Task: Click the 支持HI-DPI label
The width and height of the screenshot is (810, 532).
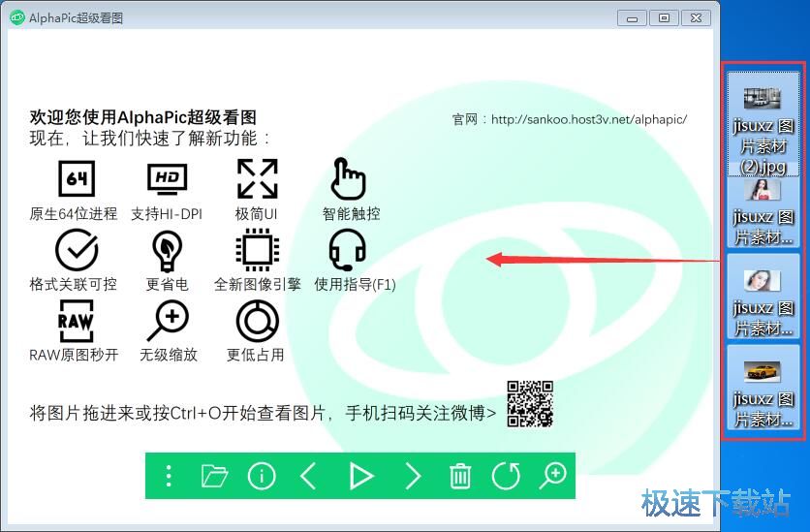Action: 167,214
